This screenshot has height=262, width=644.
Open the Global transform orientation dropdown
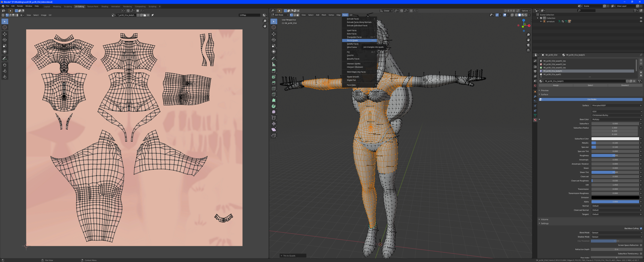pos(386,11)
